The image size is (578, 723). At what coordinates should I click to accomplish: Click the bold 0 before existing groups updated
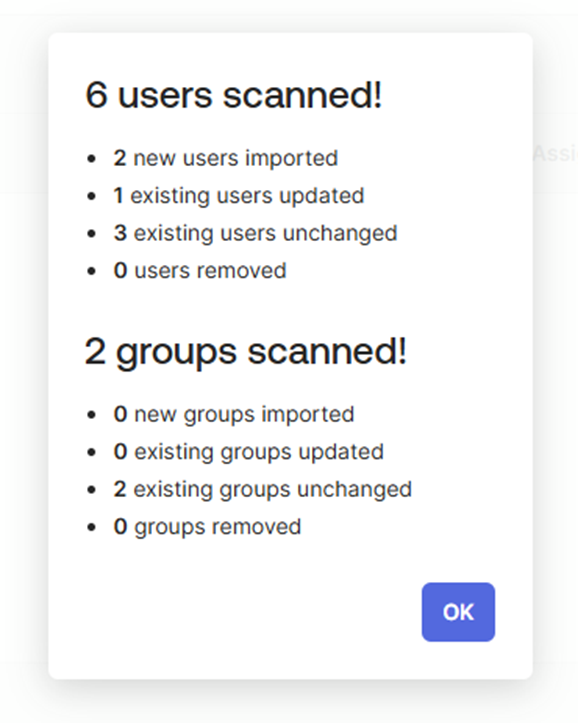coord(120,451)
